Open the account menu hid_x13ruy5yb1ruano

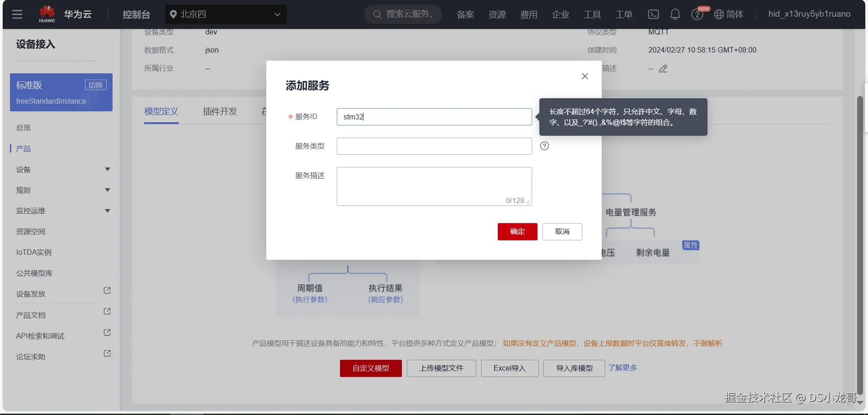tap(809, 14)
